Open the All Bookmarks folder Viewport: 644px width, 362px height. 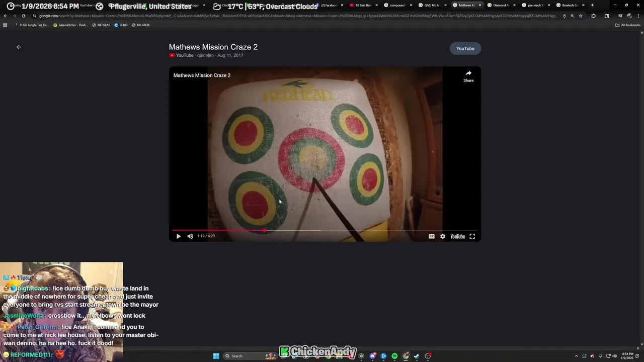point(627,25)
